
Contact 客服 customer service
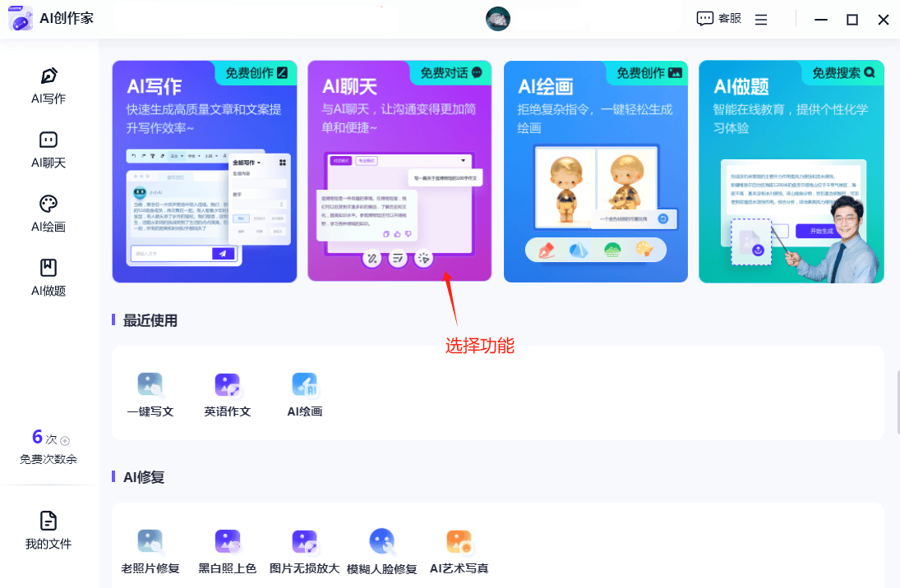pyautogui.click(x=718, y=19)
